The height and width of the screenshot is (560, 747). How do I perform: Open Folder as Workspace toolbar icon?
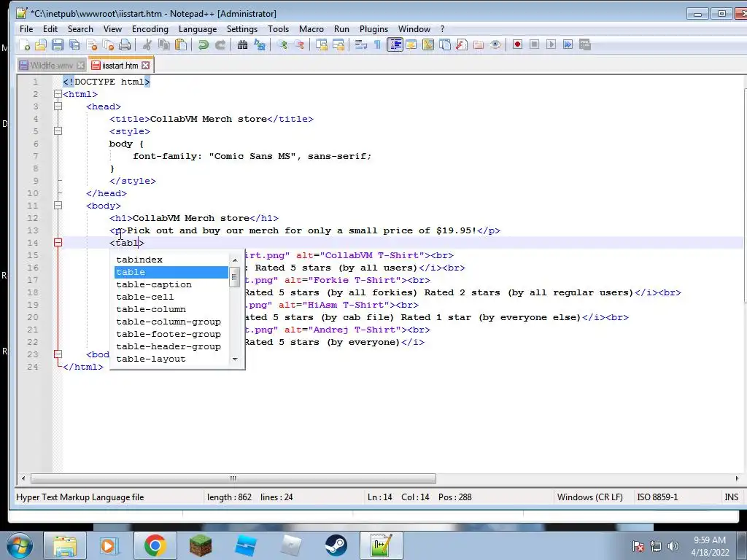(x=479, y=44)
